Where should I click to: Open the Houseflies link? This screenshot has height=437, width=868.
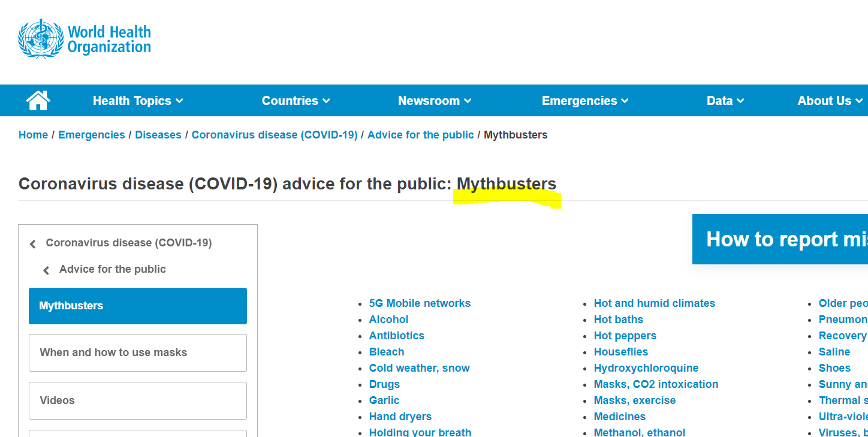(621, 352)
